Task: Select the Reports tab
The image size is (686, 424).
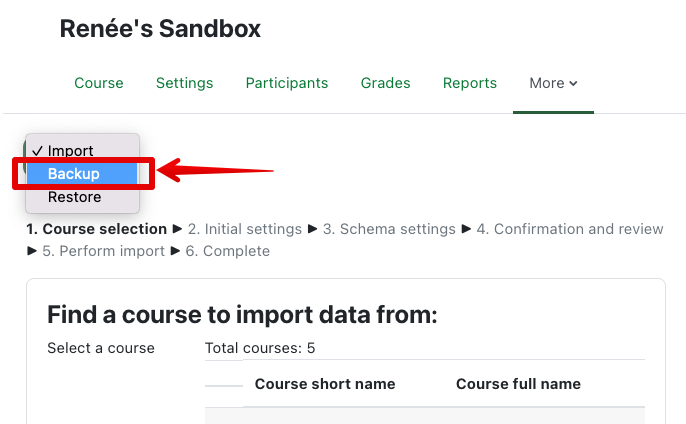Action: pos(470,83)
